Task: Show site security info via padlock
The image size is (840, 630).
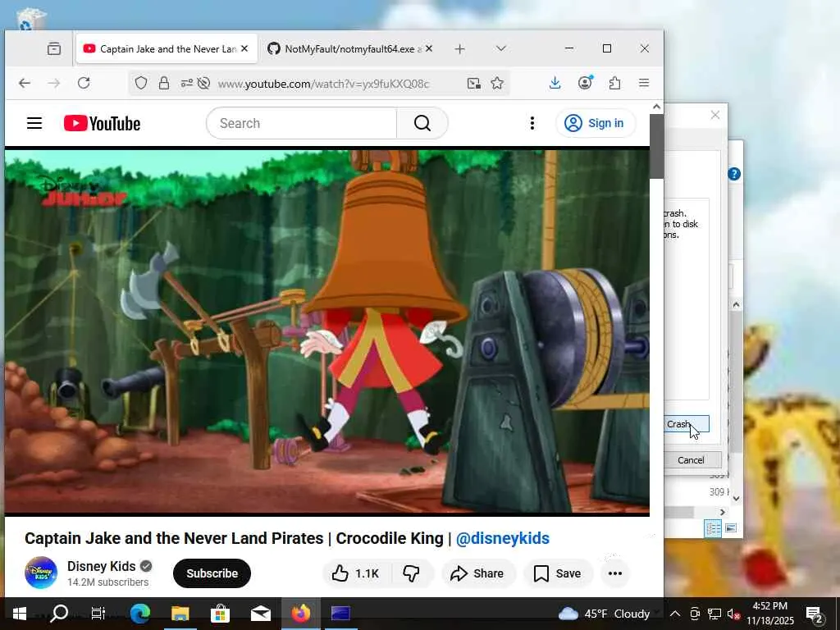Action: [x=164, y=83]
